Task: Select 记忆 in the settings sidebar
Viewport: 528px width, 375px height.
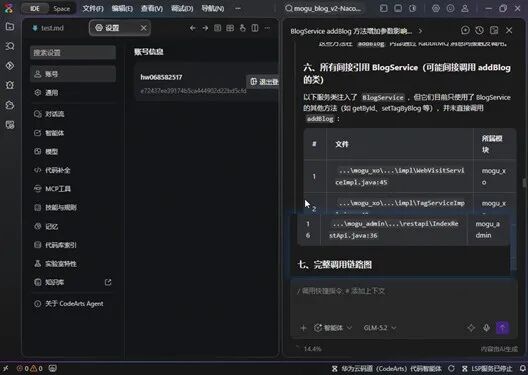Action: click(73, 227)
